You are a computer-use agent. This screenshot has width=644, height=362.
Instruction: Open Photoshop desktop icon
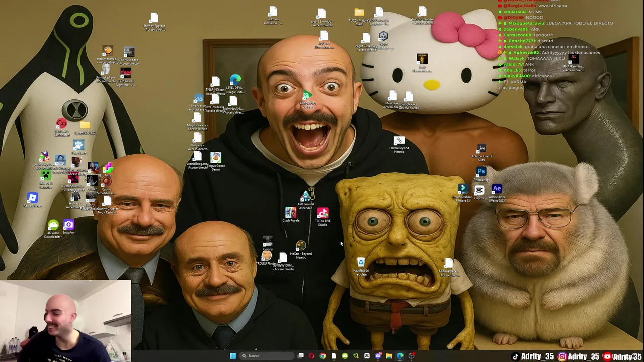coord(481,171)
